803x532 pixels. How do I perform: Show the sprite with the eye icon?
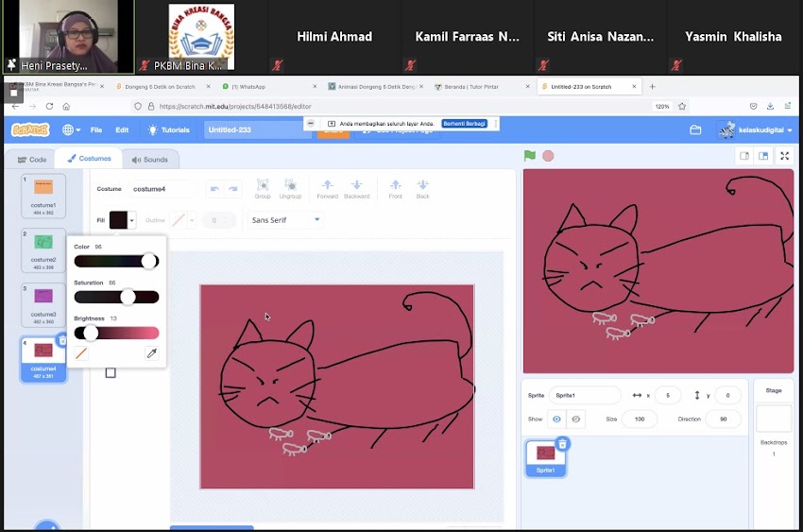(556, 419)
